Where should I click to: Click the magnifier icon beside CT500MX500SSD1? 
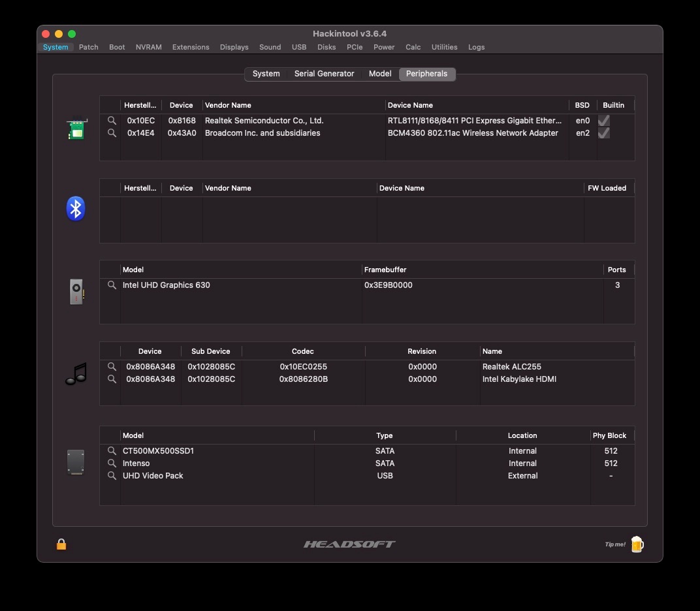(x=112, y=451)
